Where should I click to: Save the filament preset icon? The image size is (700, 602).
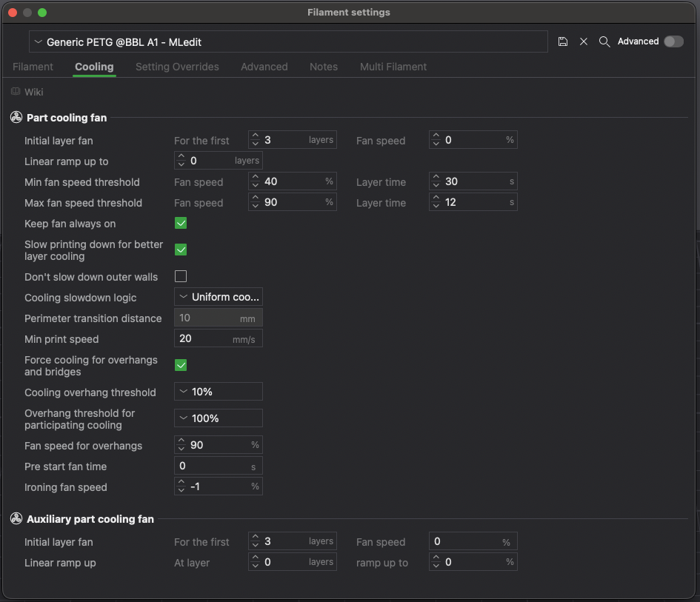point(562,41)
